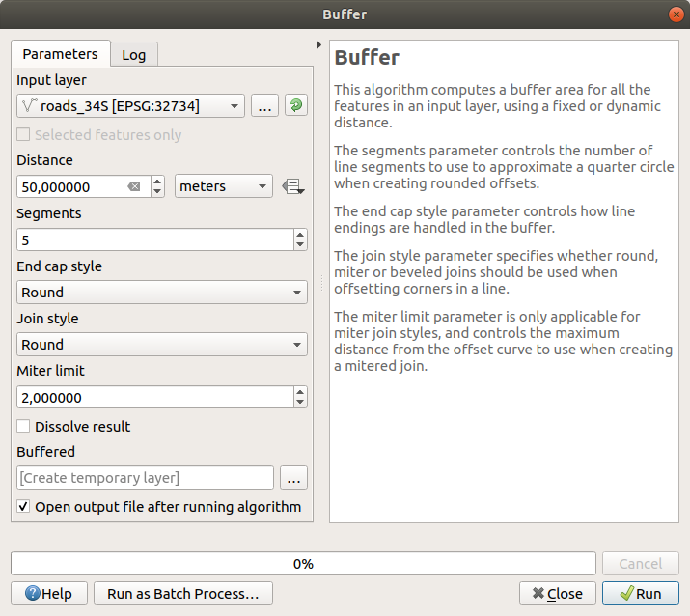Uncheck Open output file after running algorithm

(x=24, y=506)
